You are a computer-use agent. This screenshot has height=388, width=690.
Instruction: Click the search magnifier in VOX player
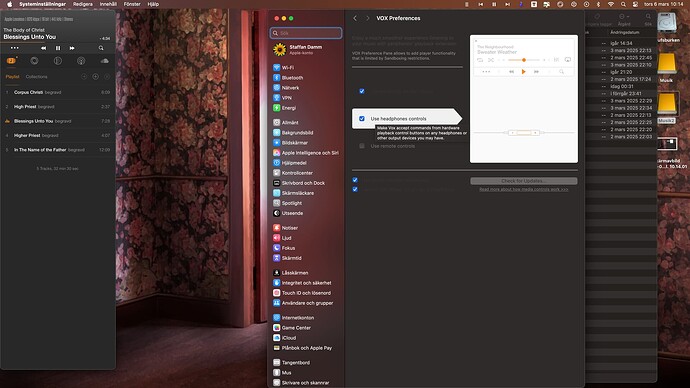101,48
